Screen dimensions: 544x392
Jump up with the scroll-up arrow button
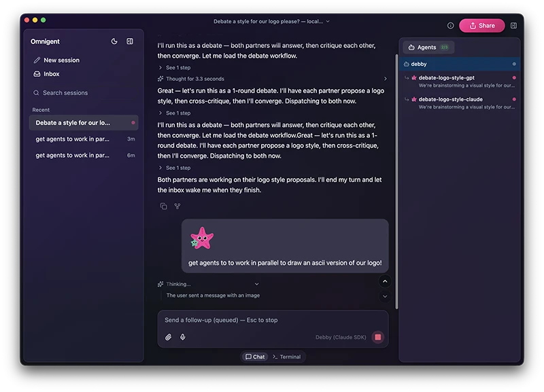click(x=385, y=281)
